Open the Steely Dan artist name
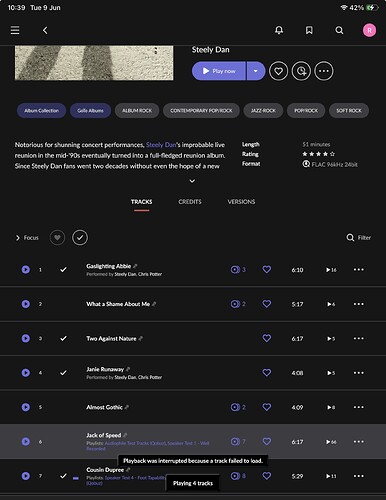Screen dimensions: 386x500 pyautogui.click(x=210, y=50)
